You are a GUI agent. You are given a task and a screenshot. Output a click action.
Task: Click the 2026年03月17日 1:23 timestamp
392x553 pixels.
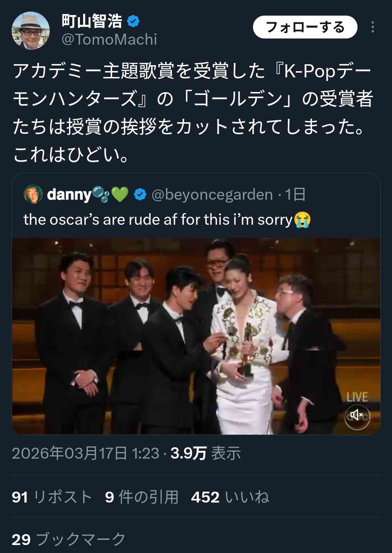pyautogui.click(x=85, y=454)
